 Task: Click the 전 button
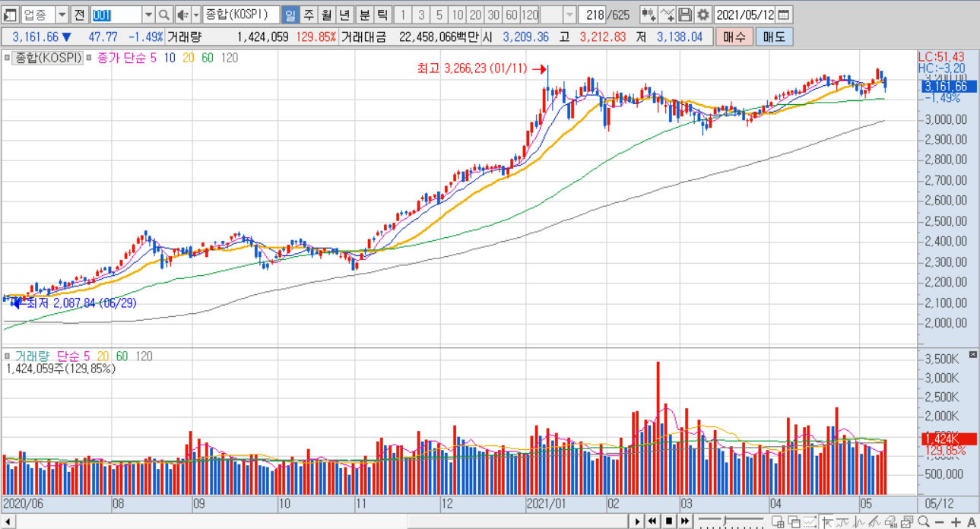[x=79, y=14]
